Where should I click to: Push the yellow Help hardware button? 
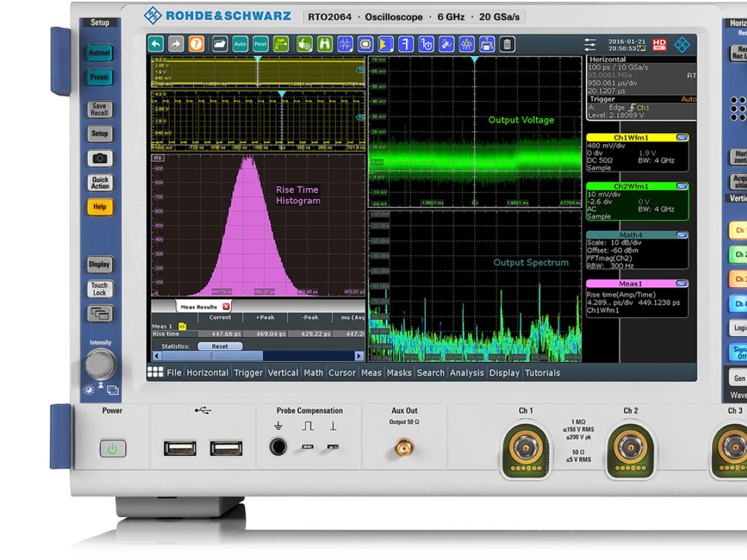click(100, 207)
